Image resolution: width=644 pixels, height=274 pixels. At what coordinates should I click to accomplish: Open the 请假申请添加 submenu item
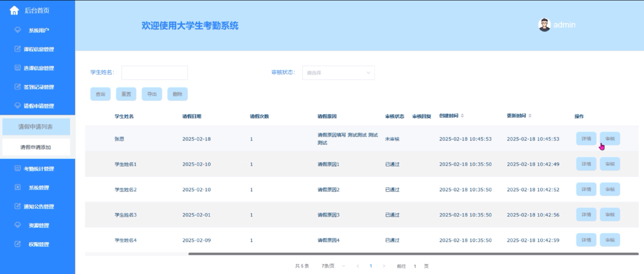(x=36, y=147)
